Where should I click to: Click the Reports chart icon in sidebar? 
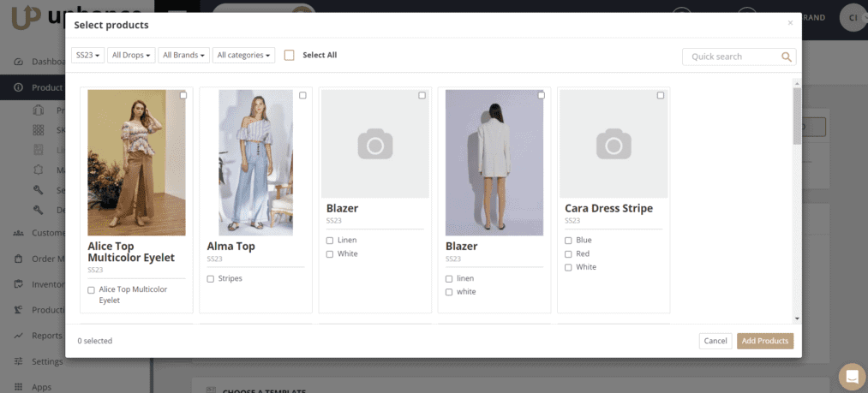(x=18, y=336)
